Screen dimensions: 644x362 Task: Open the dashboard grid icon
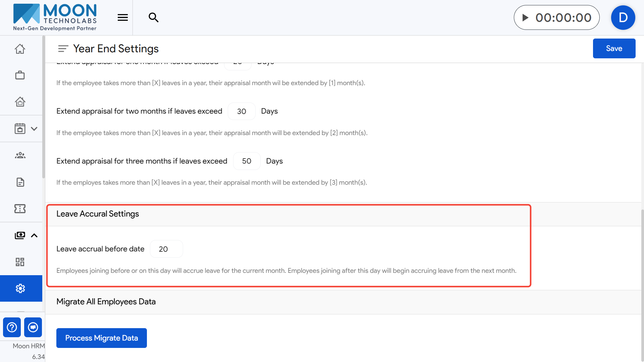[20, 262]
